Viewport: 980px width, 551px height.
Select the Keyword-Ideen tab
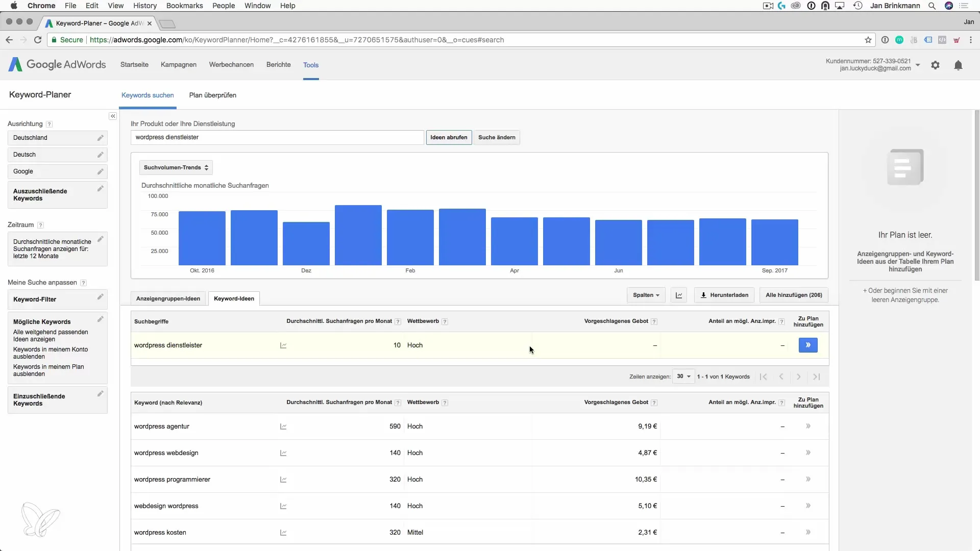click(x=234, y=298)
